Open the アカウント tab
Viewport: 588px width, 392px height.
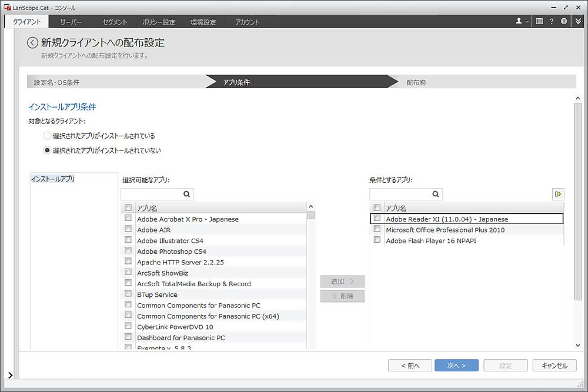(x=247, y=22)
